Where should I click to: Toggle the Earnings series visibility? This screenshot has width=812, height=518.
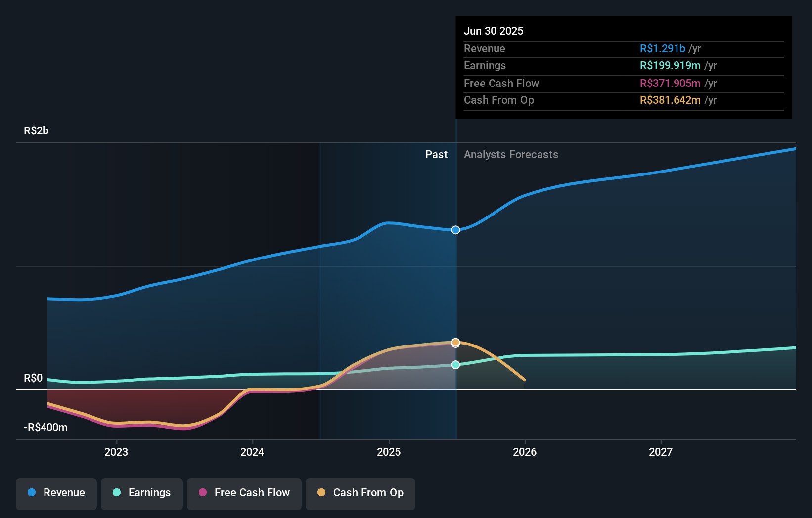[142, 493]
